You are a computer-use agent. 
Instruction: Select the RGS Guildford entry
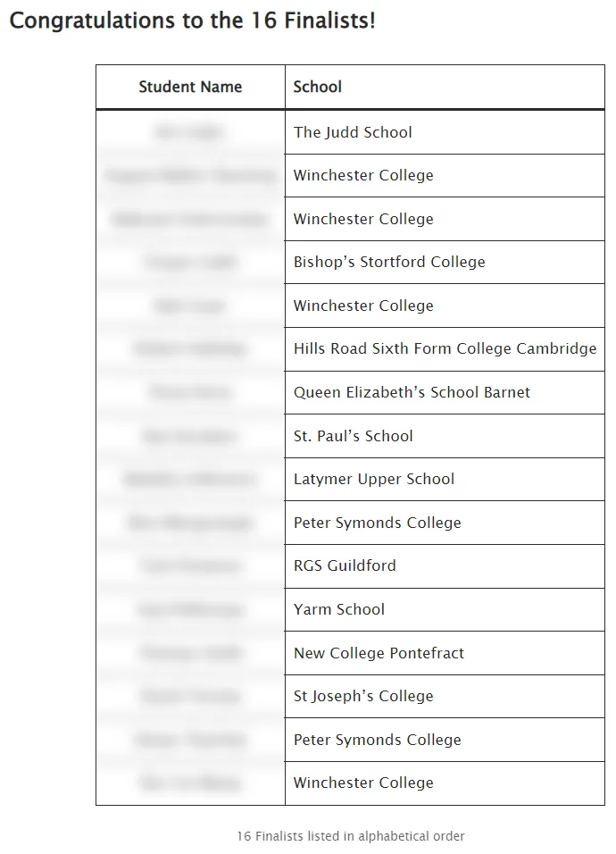[345, 565]
